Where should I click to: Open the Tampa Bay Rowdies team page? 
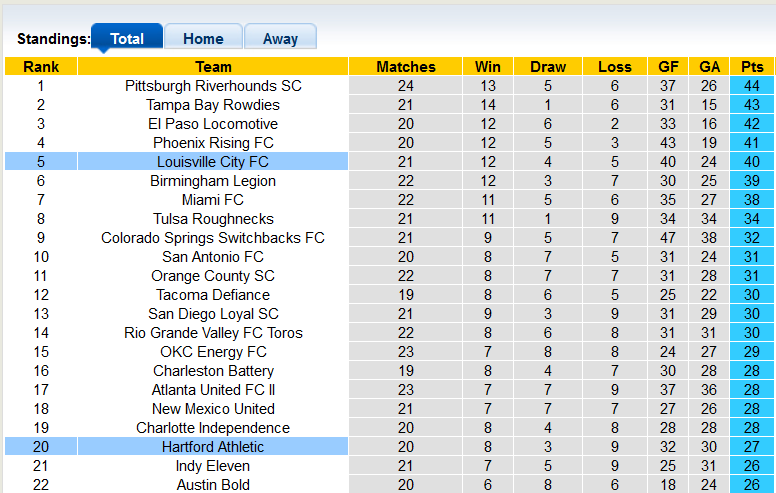(213, 105)
